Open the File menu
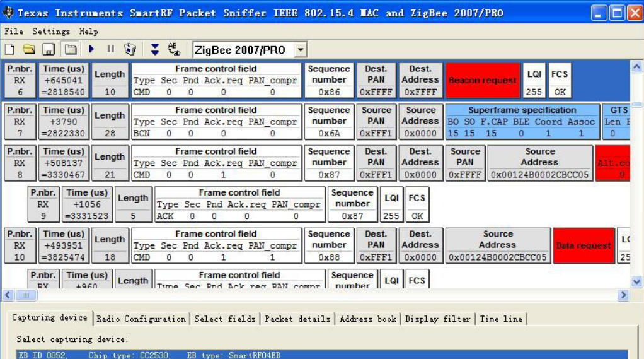Image resolution: width=644 pixels, height=359 pixels. pos(14,32)
